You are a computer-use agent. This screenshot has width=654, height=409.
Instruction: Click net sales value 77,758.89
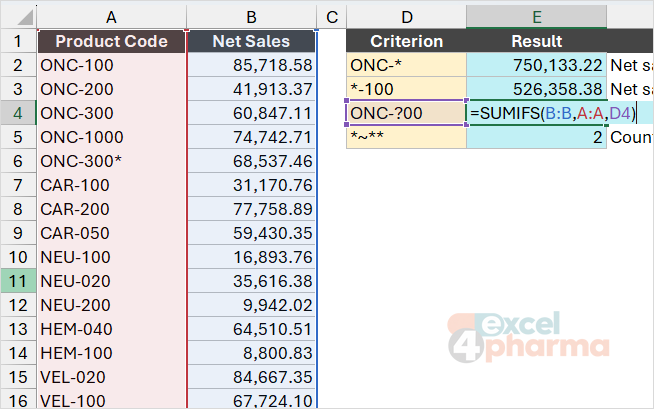[252, 209]
